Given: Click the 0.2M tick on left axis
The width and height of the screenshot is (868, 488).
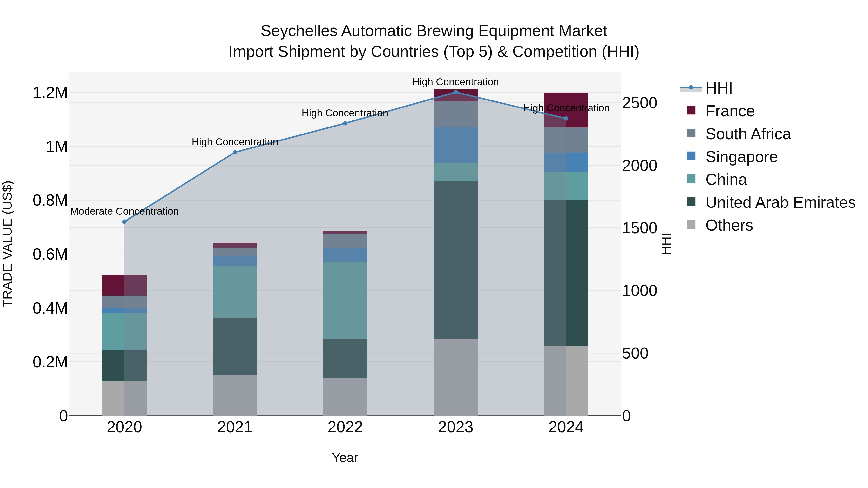Looking at the screenshot, I should (x=50, y=362).
